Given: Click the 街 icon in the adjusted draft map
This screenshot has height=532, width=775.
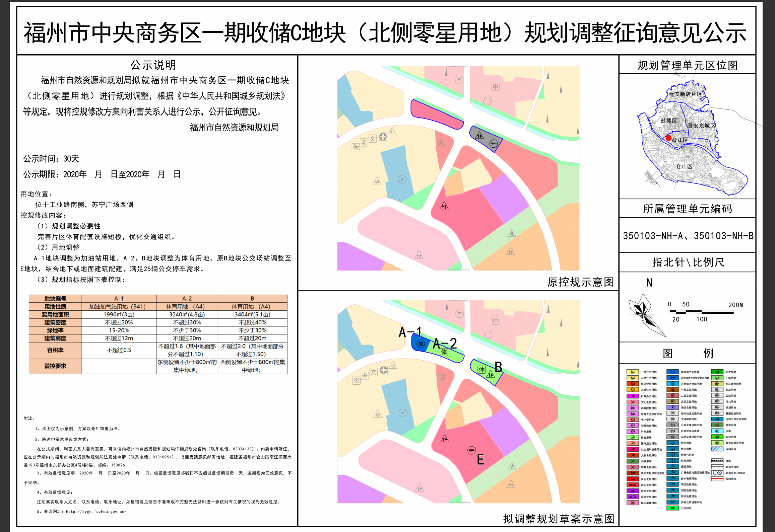Looking at the screenshot, I should coord(357,380).
